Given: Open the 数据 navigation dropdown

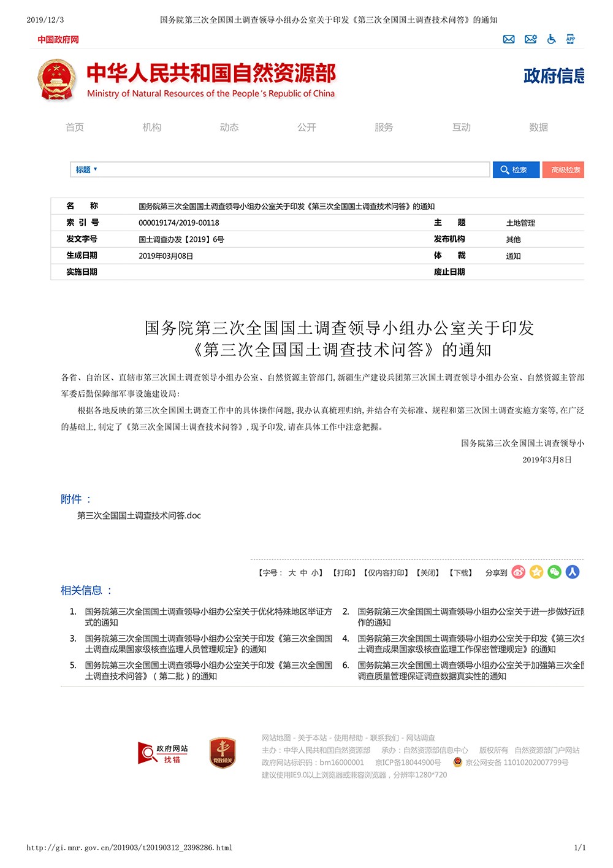Looking at the screenshot, I should click(538, 128).
